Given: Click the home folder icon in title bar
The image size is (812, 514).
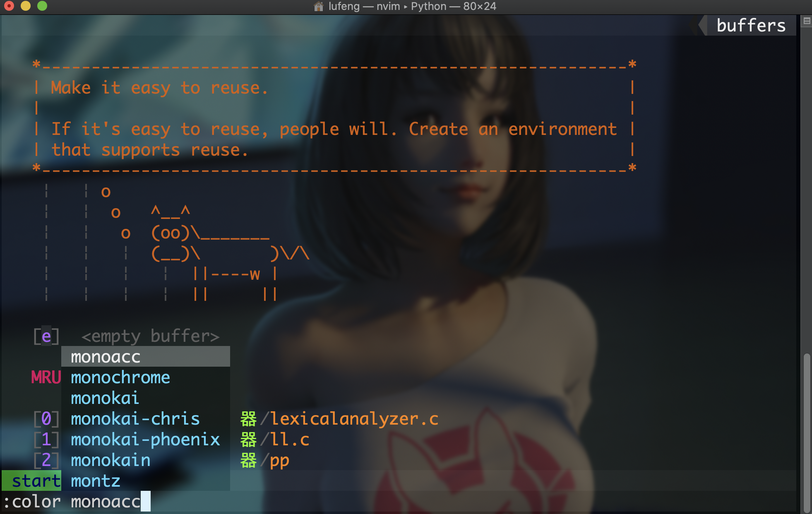Looking at the screenshot, I should pos(318,6).
